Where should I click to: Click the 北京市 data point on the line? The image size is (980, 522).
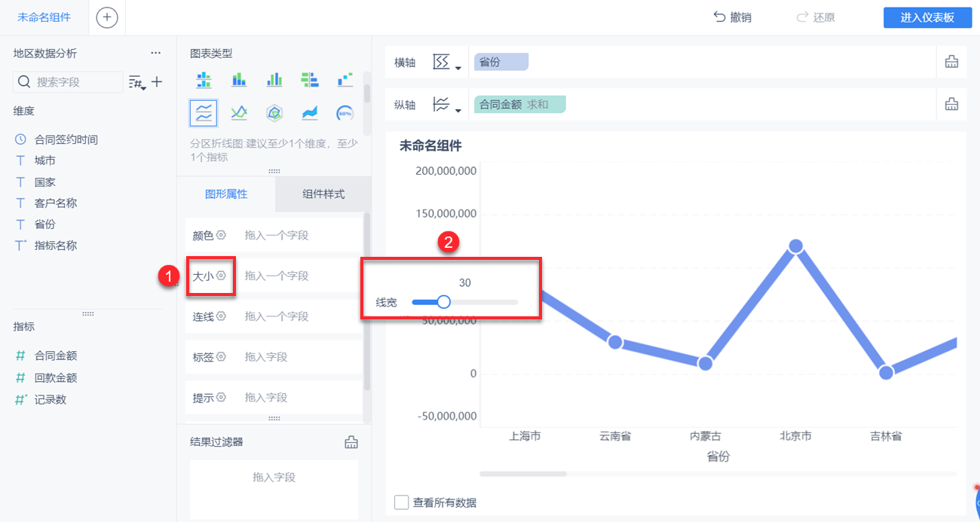click(795, 246)
